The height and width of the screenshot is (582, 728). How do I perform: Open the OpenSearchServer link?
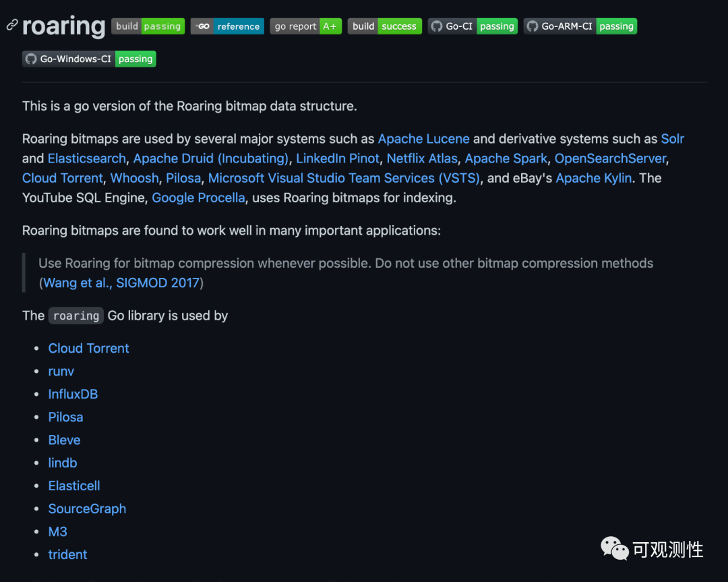(x=610, y=158)
